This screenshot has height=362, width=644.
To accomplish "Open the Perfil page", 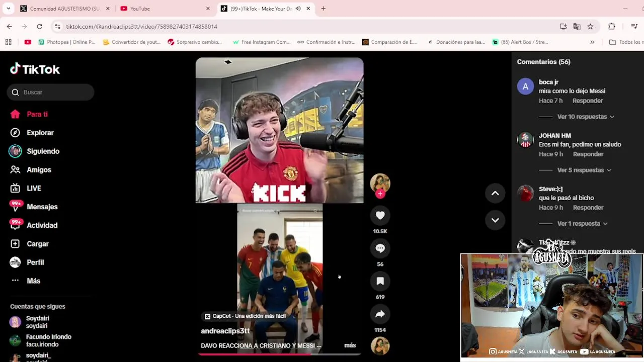I will click(27, 262).
